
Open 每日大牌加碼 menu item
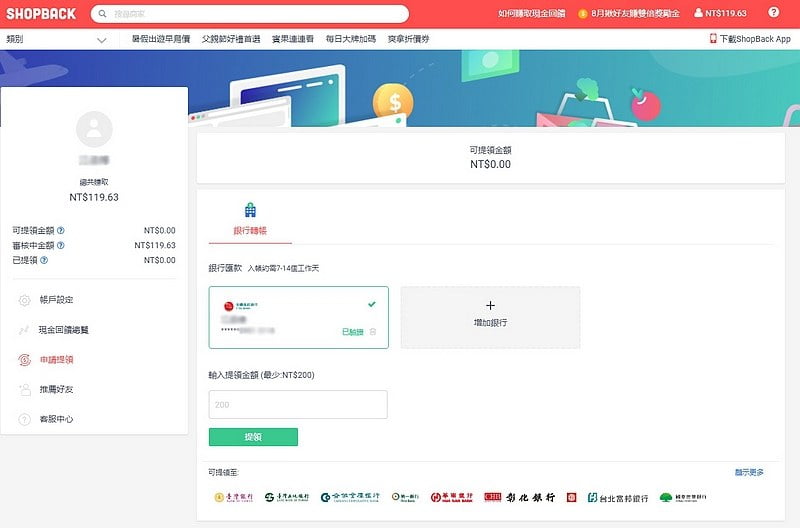[351, 39]
